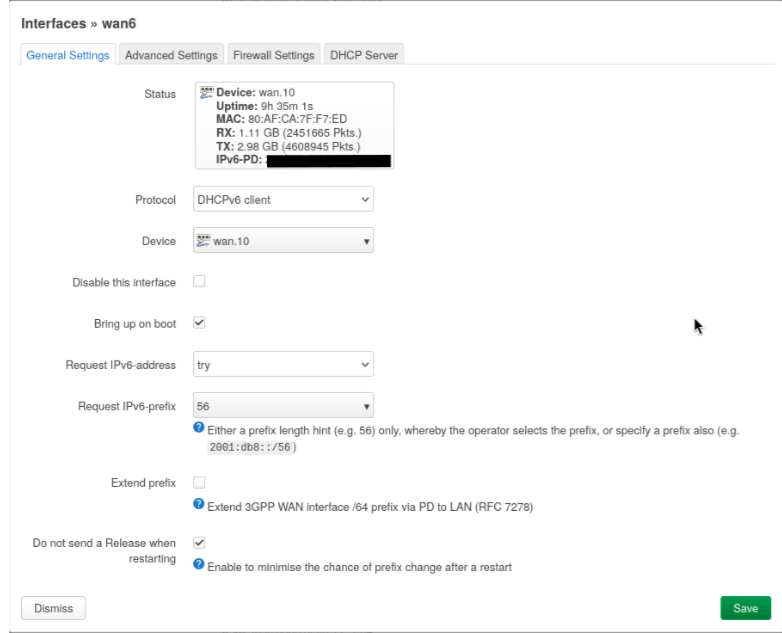
Task: Click the MAC address 80:AF:CA:7F:F7:ED
Action: (x=298, y=119)
